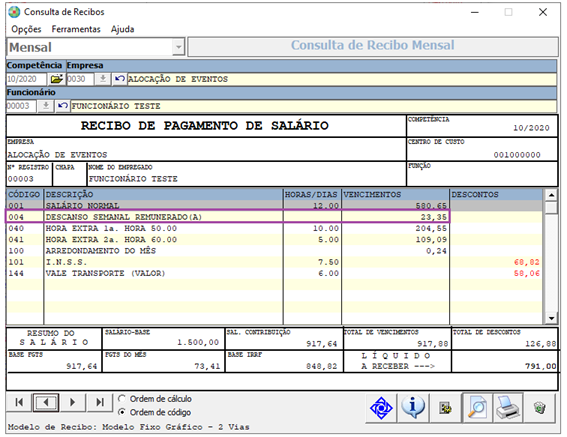Select Ordem de cálculo radio button
The width and height of the screenshot is (567, 437).
[x=122, y=399]
